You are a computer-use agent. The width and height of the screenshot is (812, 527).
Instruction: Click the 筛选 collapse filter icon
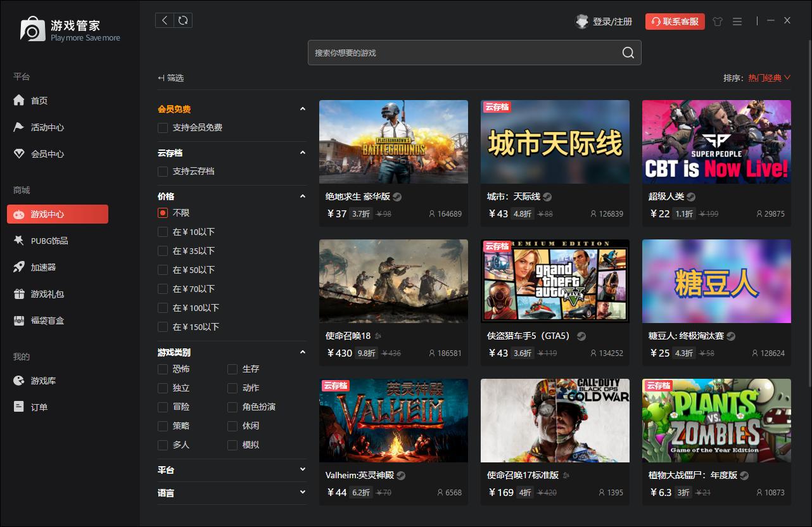click(x=161, y=78)
